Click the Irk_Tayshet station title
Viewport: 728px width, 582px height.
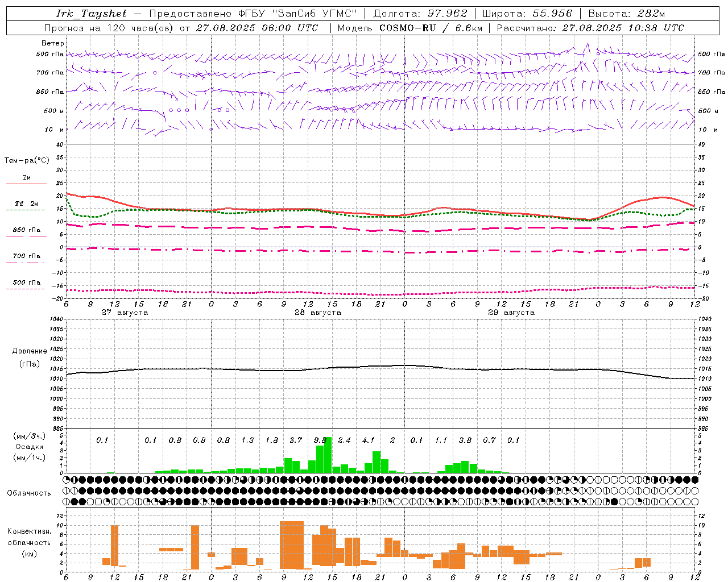[92, 14]
